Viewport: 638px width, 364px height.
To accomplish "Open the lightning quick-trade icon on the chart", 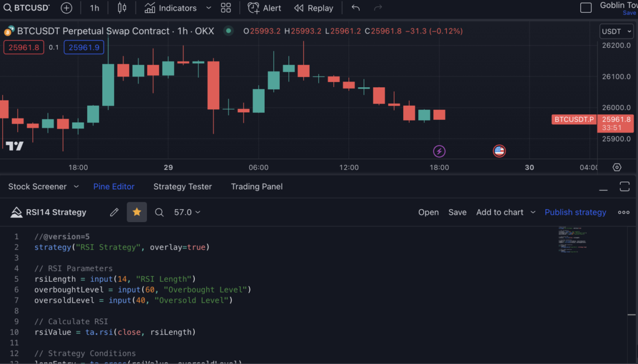I will tap(439, 151).
